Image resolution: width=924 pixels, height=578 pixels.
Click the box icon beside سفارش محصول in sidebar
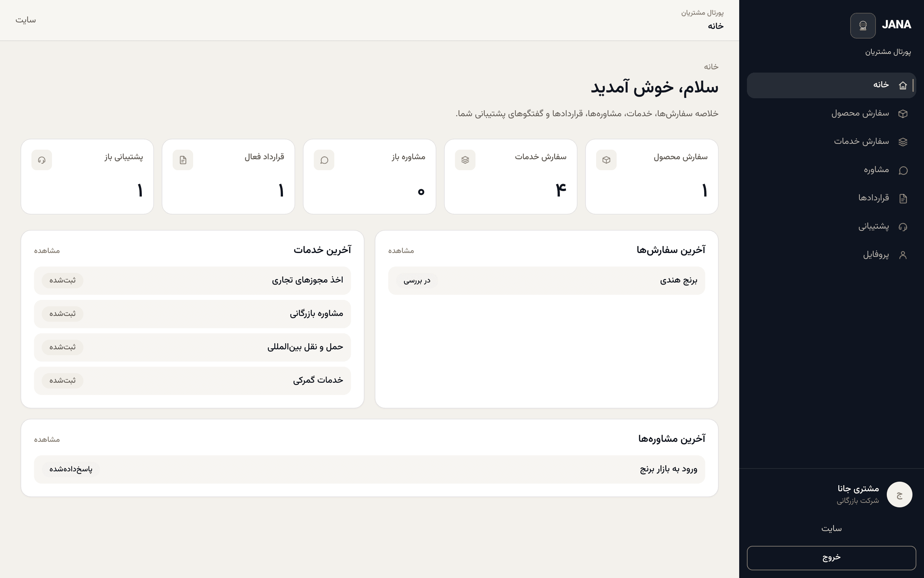pos(903,114)
